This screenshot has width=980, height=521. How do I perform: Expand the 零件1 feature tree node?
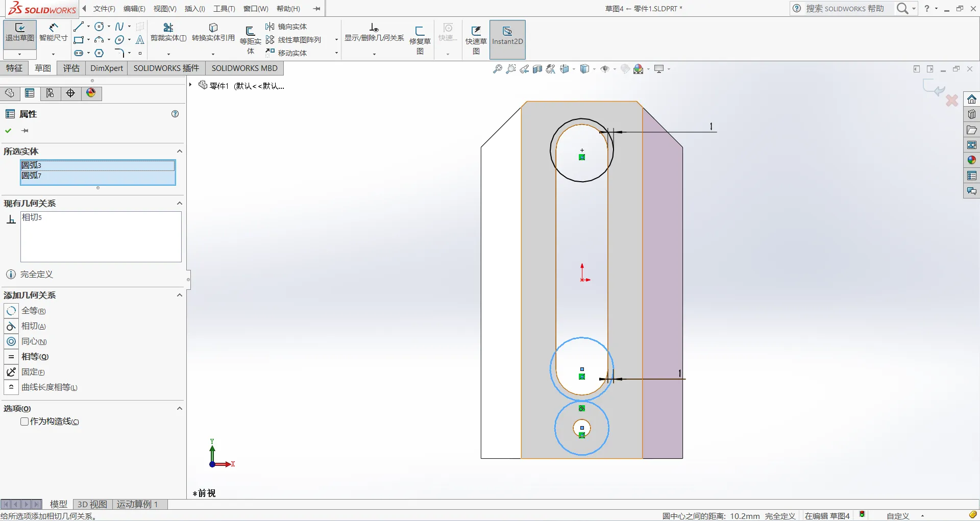(x=190, y=85)
